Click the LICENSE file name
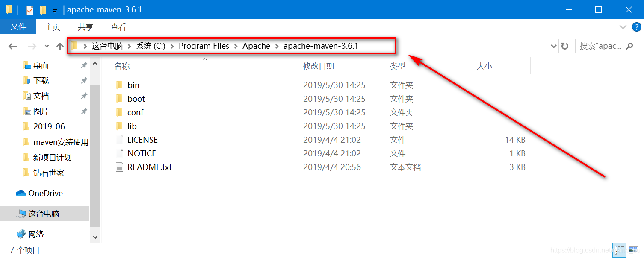The width and height of the screenshot is (644, 258). 142,140
